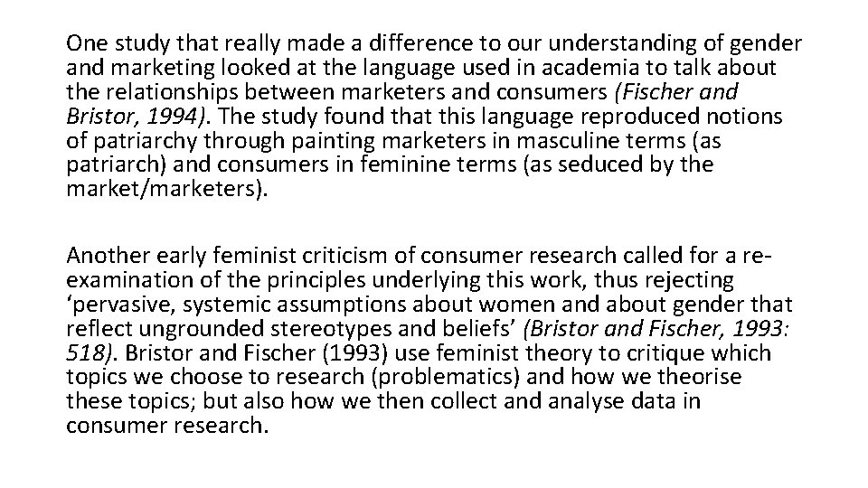This screenshot has height=488, width=868.
Task: Click the phrase 'masculine terms' in the first paragraph
Action: click(600, 141)
